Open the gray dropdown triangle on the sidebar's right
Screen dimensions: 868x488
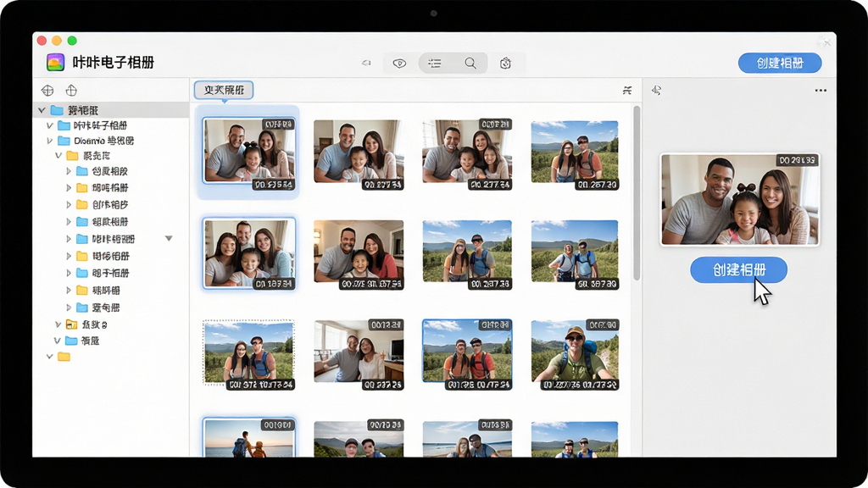tap(169, 238)
